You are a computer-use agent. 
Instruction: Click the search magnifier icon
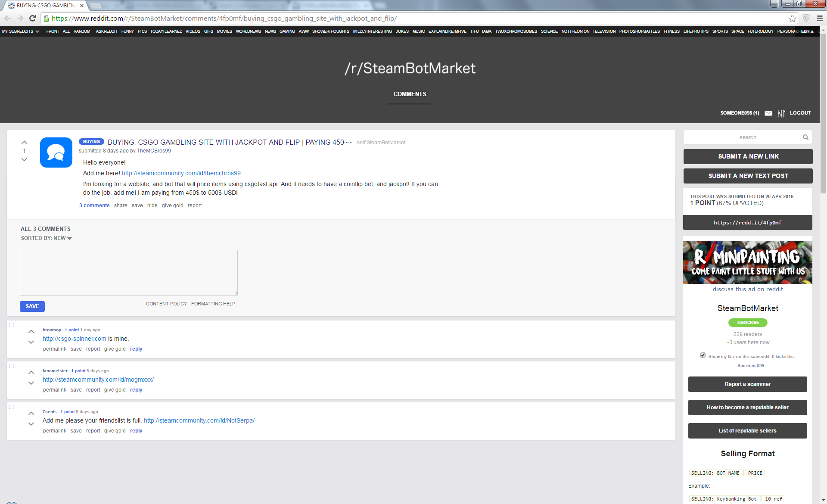pyautogui.click(x=805, y=137)
